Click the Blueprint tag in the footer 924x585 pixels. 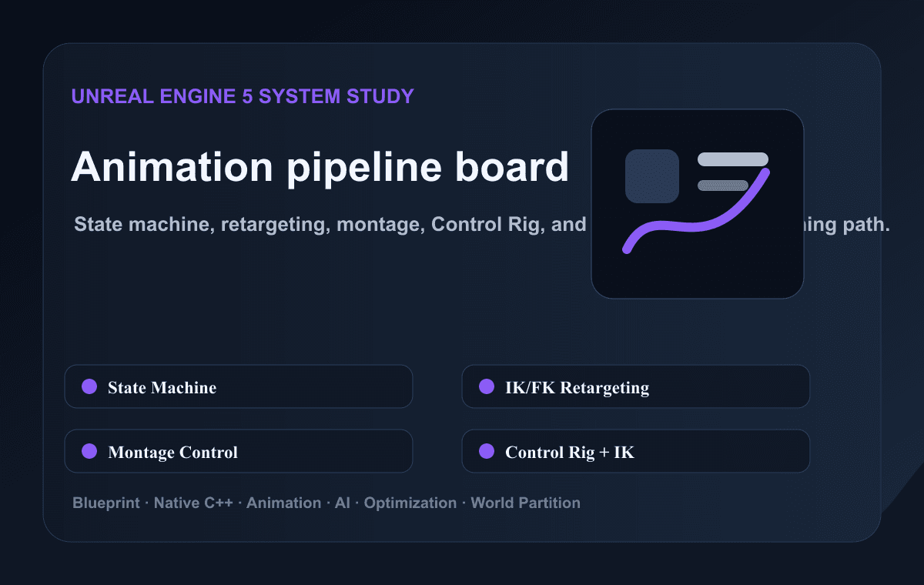(106, 503)
